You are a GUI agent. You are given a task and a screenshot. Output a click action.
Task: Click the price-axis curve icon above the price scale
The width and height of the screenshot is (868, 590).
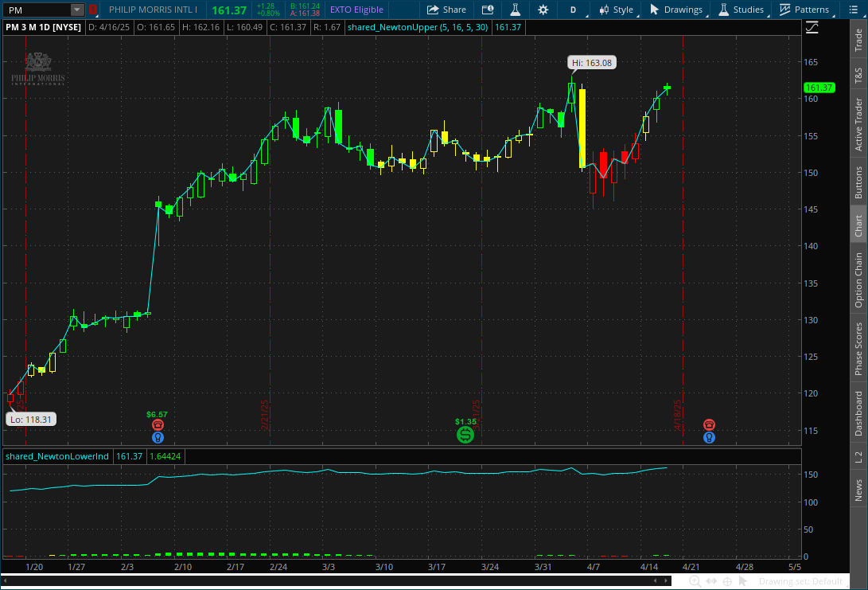(812, 27)
